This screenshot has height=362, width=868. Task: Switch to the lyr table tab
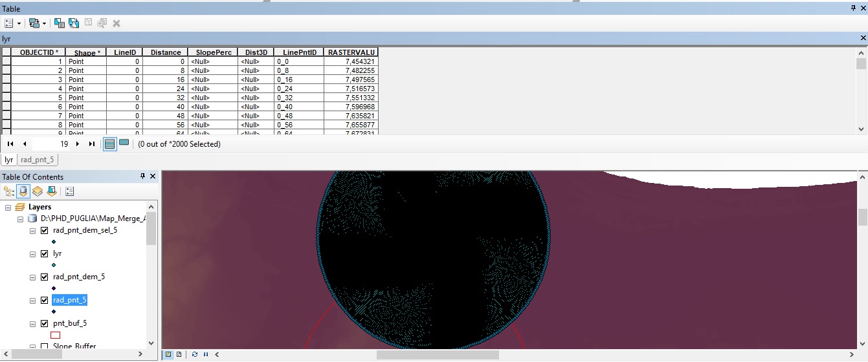tap(8, 160)
